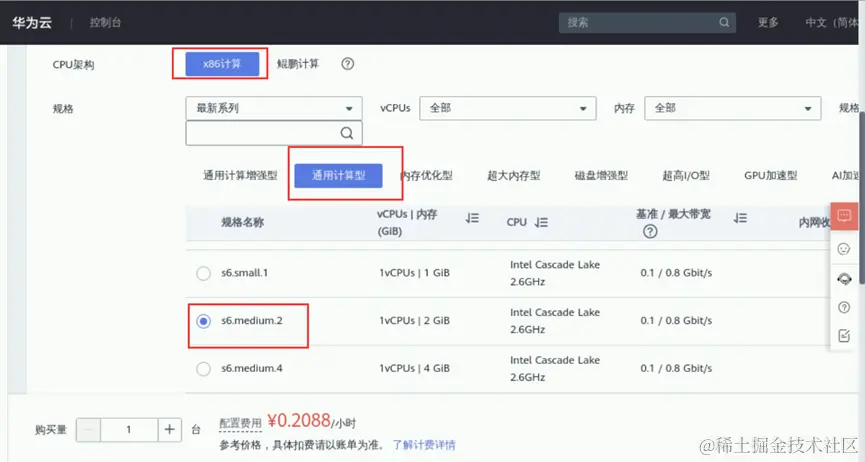Switch to the 超大内存型 tab
The image size is (865, 462).
[x=514, y=176]
